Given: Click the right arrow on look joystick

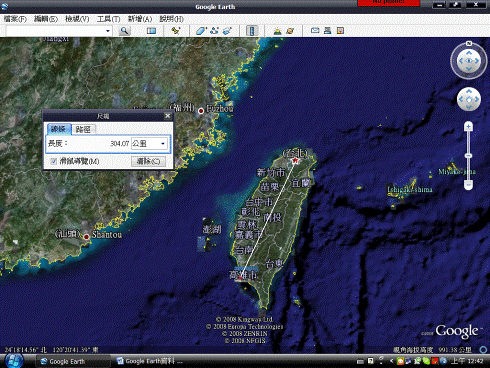Looking at the screenshot, I should click(477, 61).
